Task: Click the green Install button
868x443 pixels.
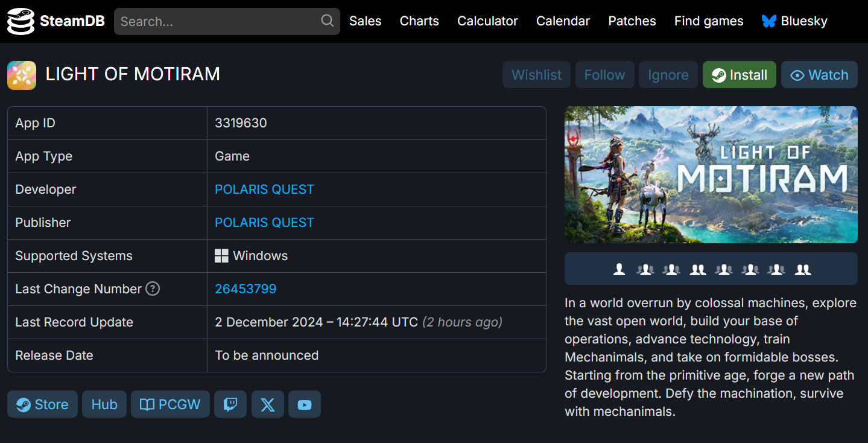Action: tap(740, 75)
